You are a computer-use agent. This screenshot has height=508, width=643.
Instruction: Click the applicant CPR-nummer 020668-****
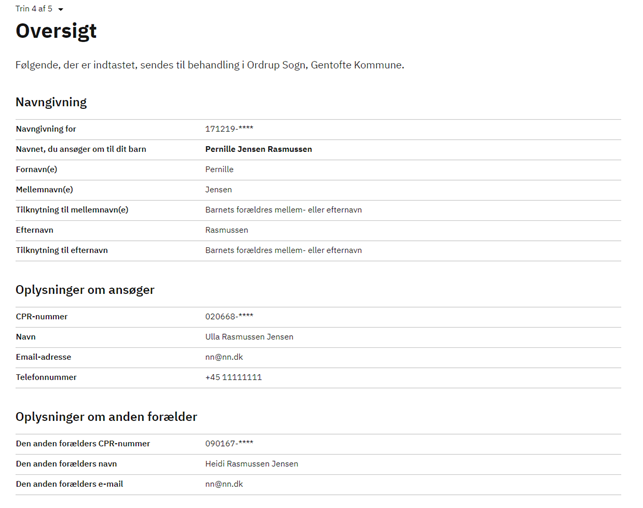point(229,317)
